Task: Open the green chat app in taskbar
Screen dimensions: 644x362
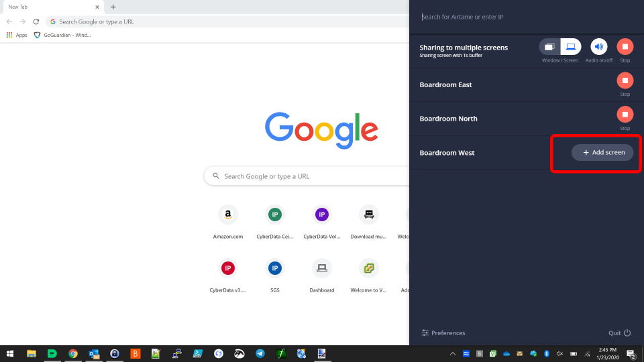Action: (52, 354)
